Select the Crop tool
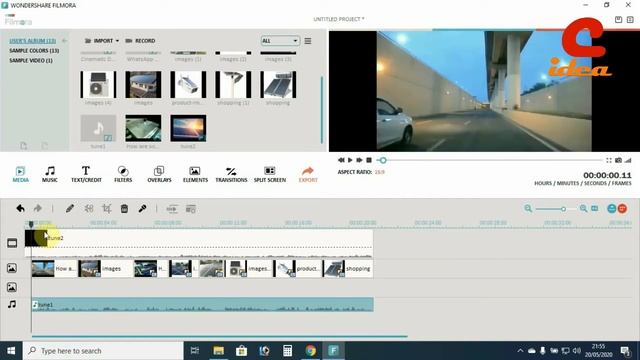640x360 pixels. point(107,209)
